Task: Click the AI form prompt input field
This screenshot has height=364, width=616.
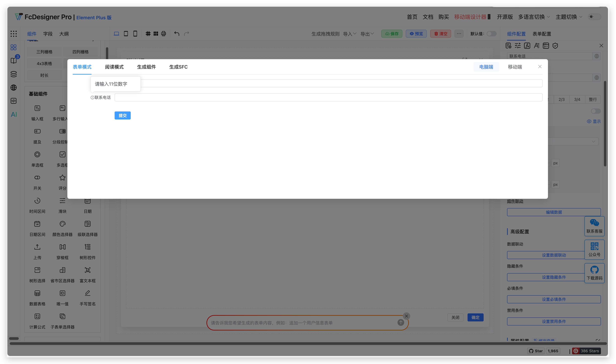Action: (x=294, y=323)
